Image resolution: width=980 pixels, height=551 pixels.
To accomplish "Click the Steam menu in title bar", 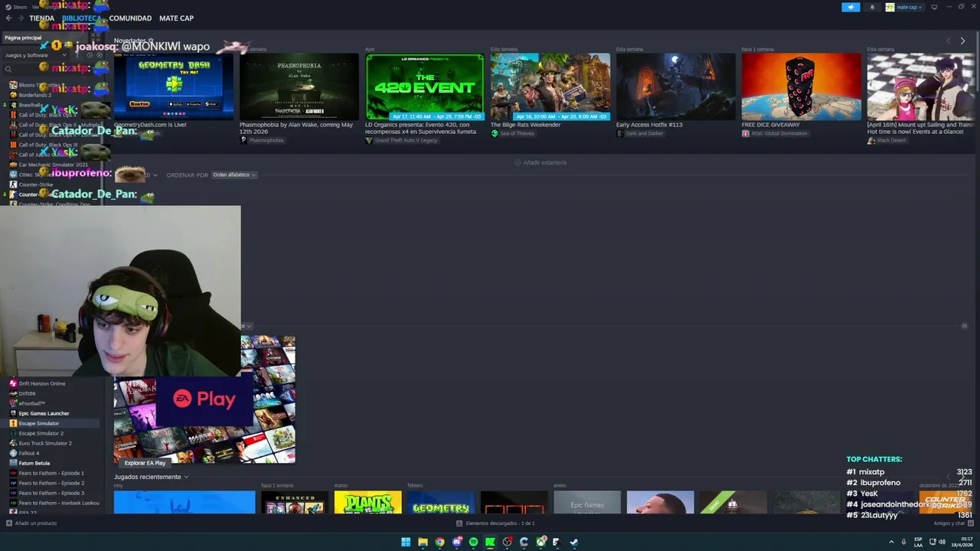I will 17,7.
